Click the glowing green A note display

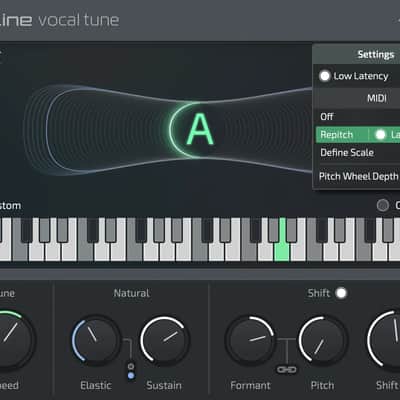(x=200, y=129)
